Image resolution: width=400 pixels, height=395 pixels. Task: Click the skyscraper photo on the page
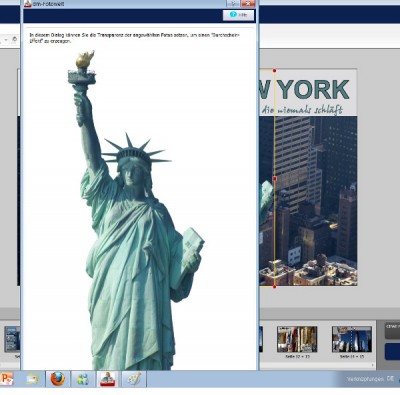click(308, 201)
